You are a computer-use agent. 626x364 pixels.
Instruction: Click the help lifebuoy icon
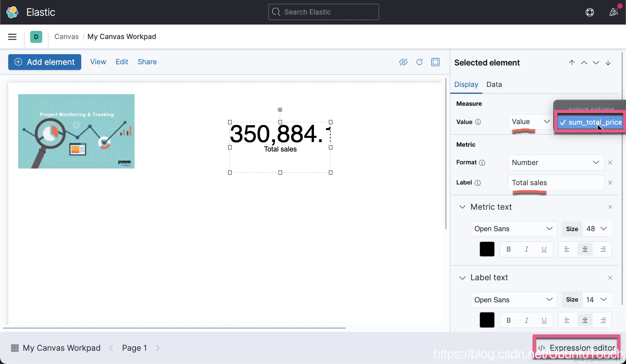[x=589, y=12]
